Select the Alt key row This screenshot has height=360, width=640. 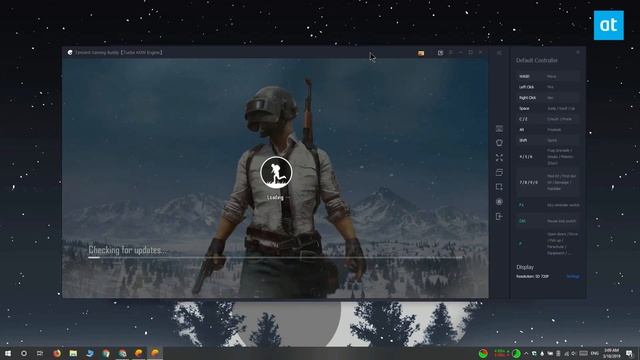[x=547, y=130]
